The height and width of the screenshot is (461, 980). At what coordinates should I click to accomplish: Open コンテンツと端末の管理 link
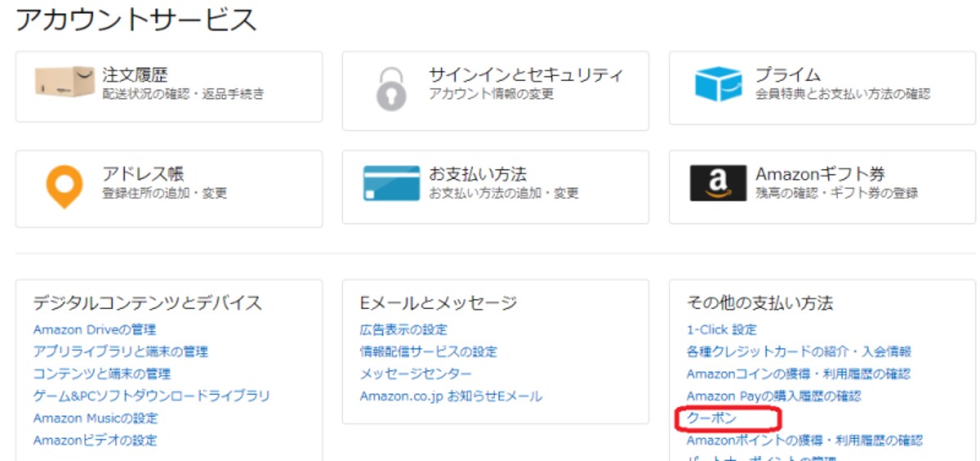coord(102,374)
